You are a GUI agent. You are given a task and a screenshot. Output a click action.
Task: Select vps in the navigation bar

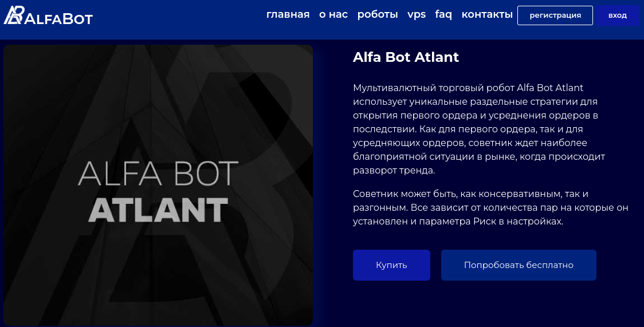417,14
